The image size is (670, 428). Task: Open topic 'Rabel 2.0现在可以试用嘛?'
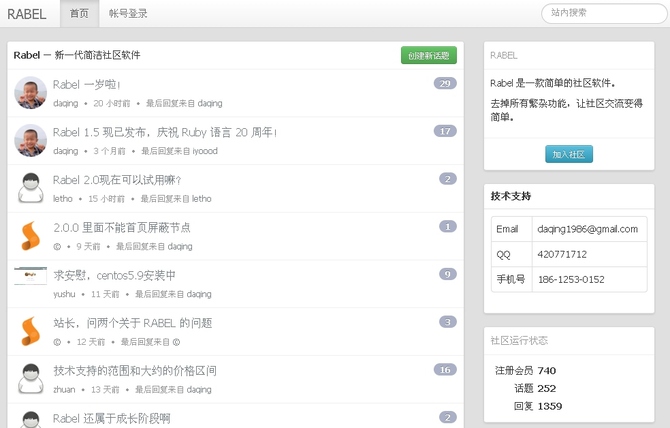117,180
